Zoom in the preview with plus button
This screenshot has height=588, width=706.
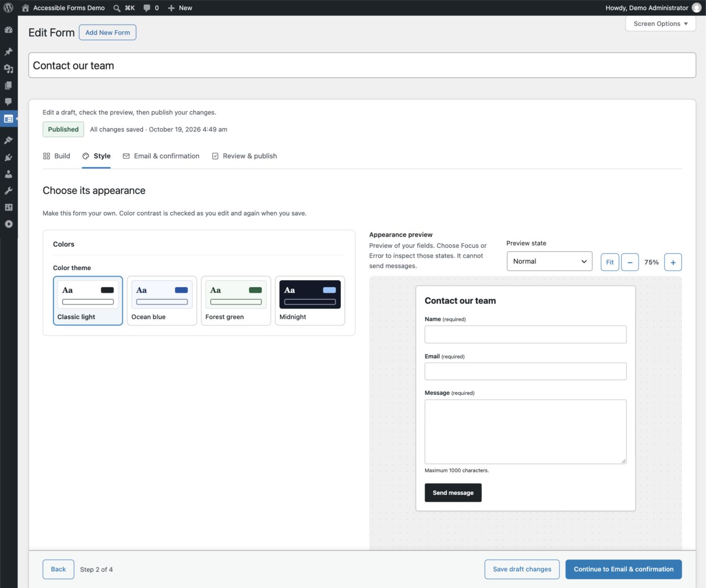pos(673,262)
